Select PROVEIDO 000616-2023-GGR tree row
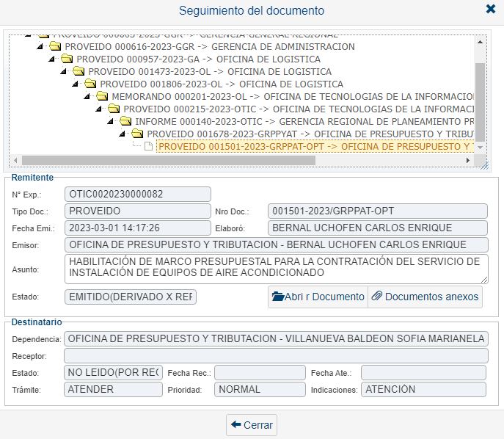 (x=210, y=47)
